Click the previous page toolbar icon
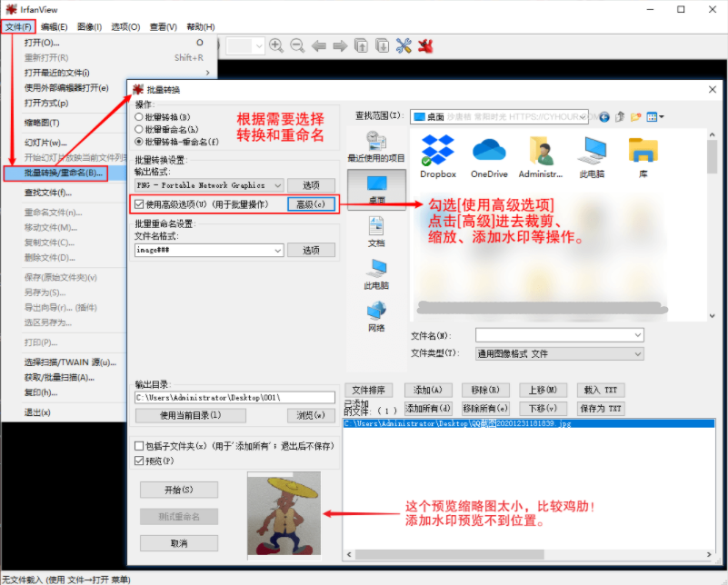This screenshot has width=728, height=585. (361, 45)
